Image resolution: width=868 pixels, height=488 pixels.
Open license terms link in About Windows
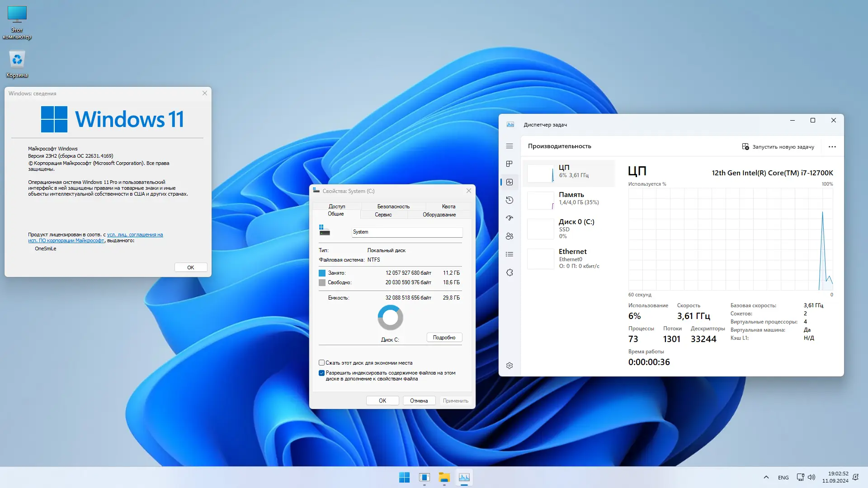point(135,235)
